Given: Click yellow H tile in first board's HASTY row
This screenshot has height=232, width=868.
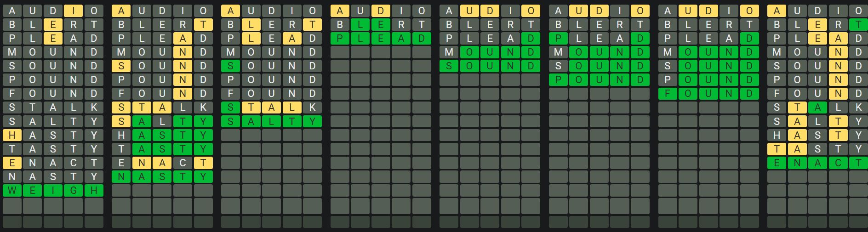Looking at the screenshot, I should 12,135.
